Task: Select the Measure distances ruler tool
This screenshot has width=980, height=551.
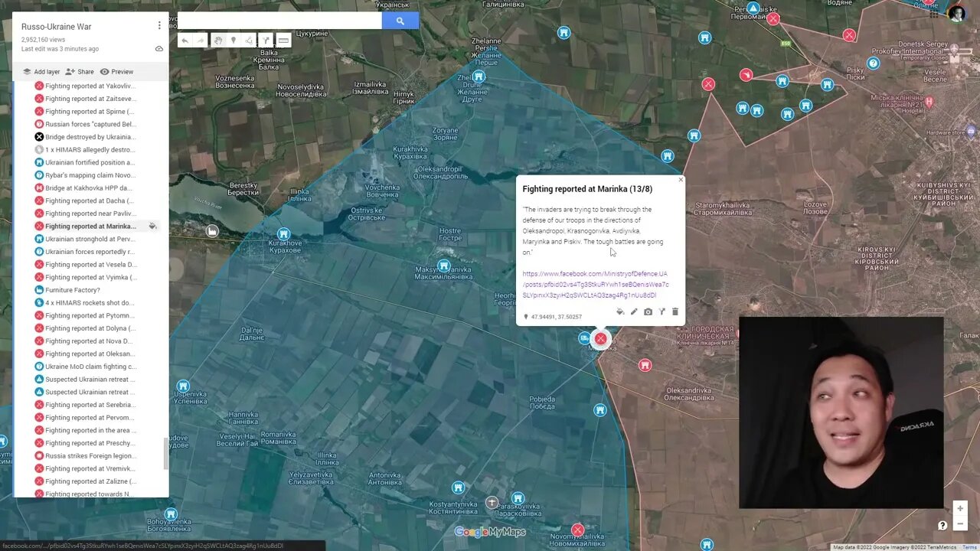Action: (283, 41)
